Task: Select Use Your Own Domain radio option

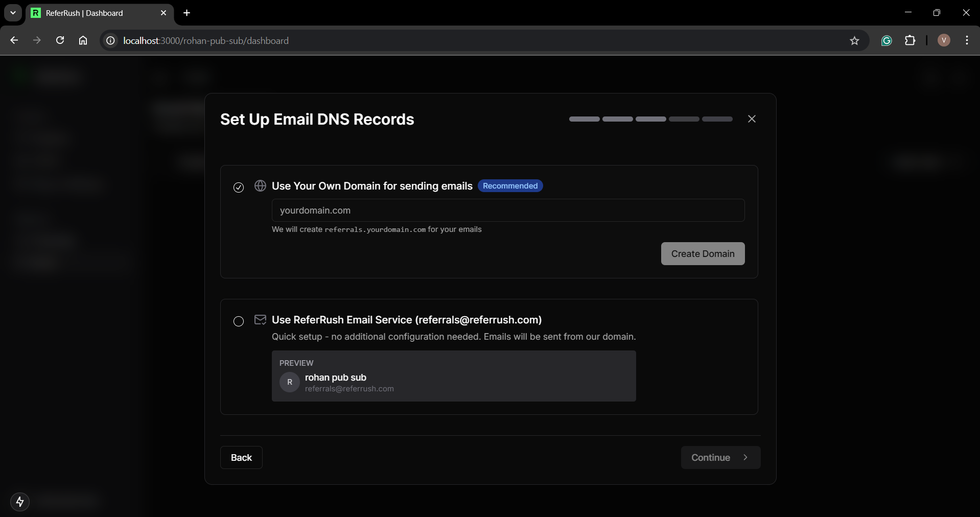Action: point(239,187)
